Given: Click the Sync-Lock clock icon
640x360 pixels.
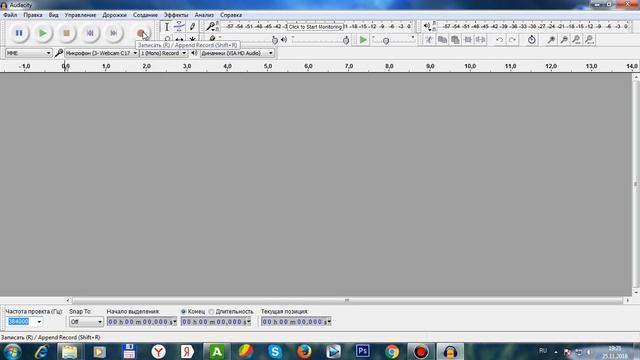Looking at the screenshot, I should [x=531, y=40].
